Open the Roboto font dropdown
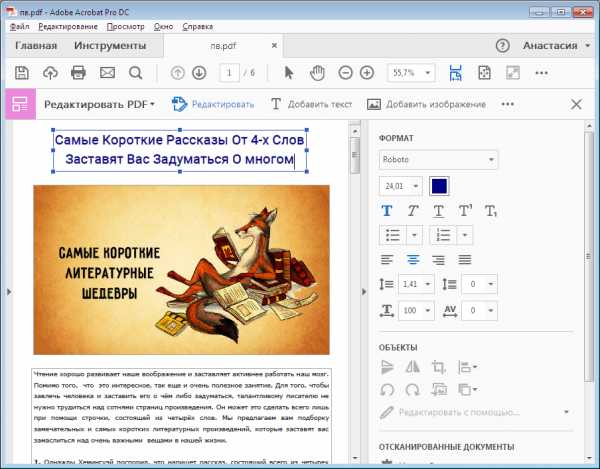Image resolution: width=600 pixels, height=469 pixels. pyautogui.click(x=439, y=160)
